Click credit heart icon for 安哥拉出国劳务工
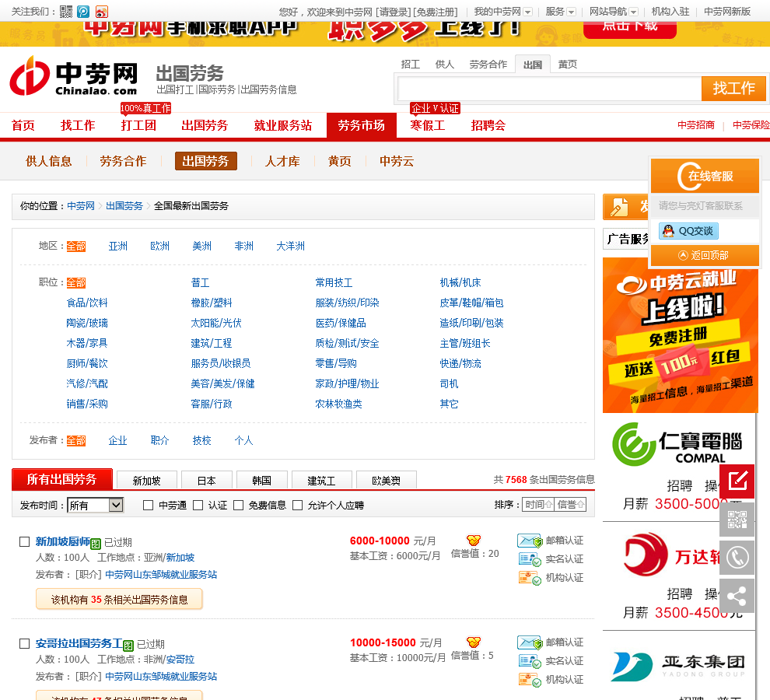The image size is (770, 700). (474, 642)
